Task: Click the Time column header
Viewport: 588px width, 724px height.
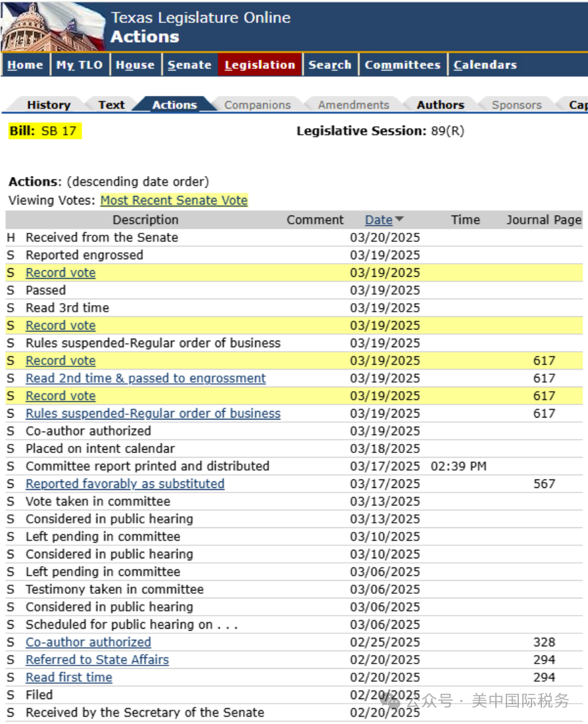Action: coord(465,220)
